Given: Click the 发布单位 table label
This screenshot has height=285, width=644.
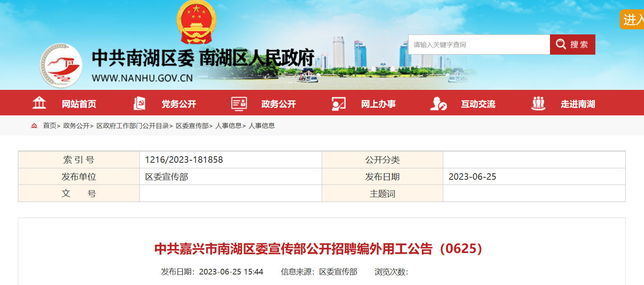Looking at the screenshot, I should 79,177.
